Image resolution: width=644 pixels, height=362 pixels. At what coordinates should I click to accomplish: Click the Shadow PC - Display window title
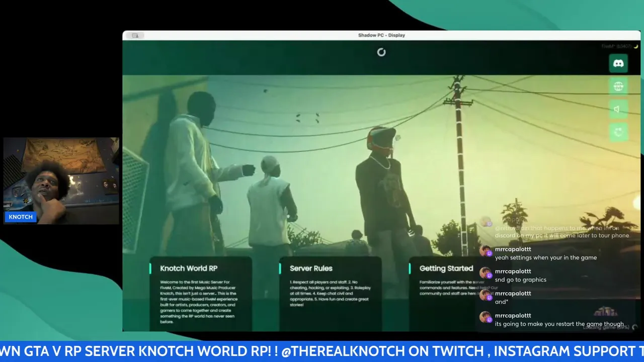(x=381, y=35)
